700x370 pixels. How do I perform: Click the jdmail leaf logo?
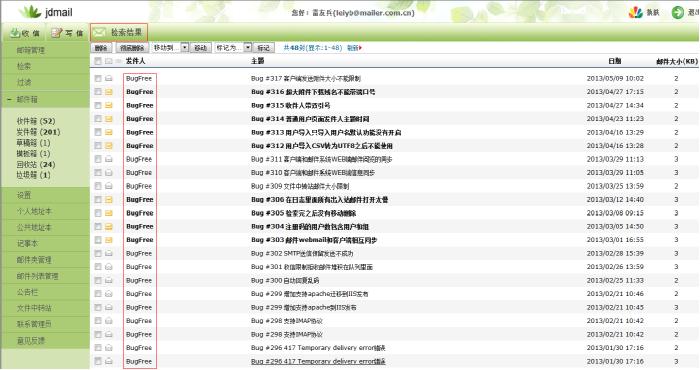point(30,12)
